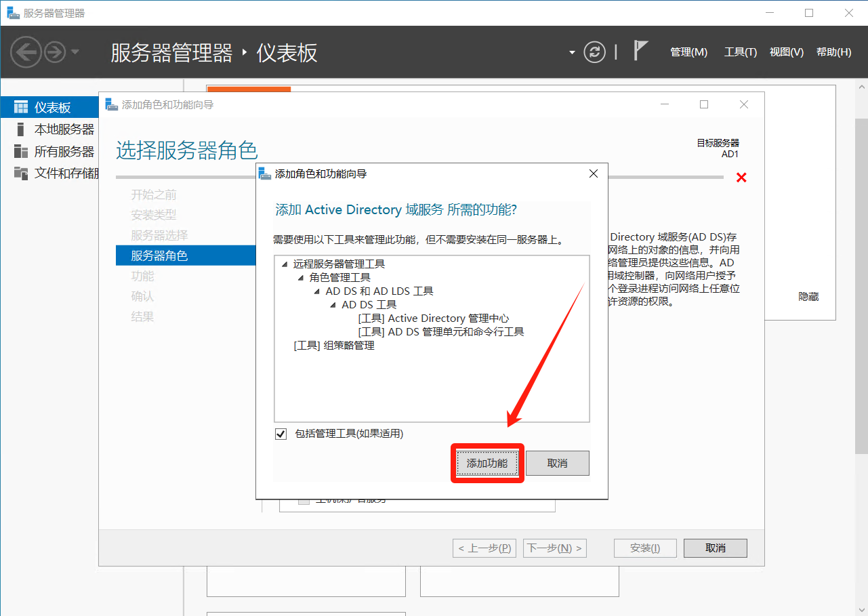868x616 pixels.
Task: Collapse the AD DS 工具 tree node
Action: tap(333, 305)
